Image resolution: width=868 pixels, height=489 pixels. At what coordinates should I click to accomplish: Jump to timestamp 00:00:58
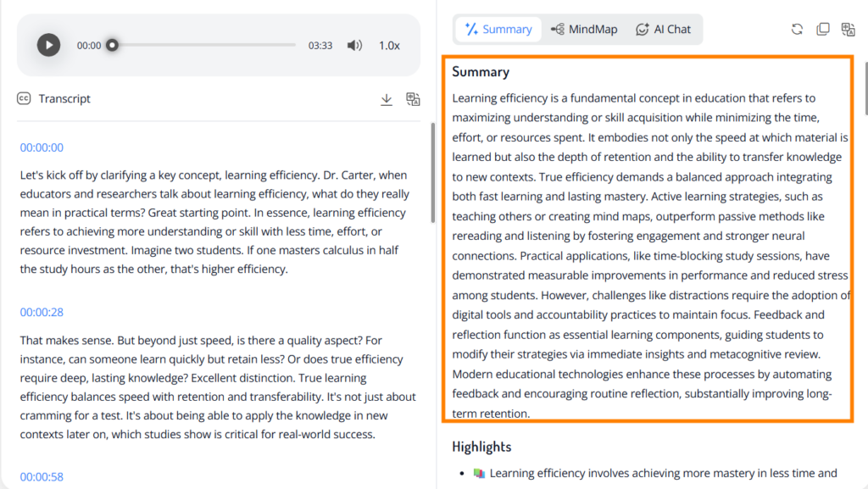[42, 477]
